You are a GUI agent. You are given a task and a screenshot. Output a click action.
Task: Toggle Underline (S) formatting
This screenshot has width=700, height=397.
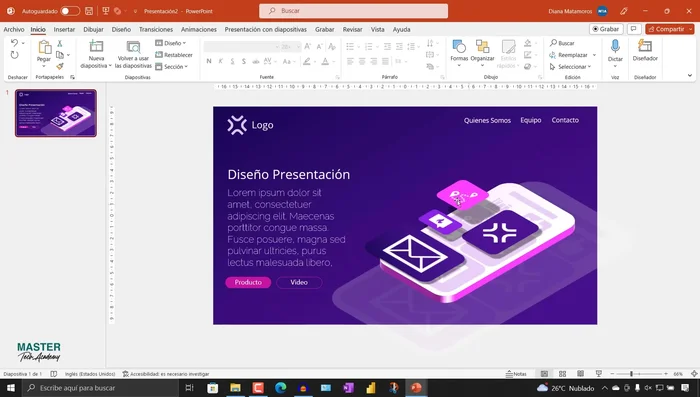(x=232, y=61)
